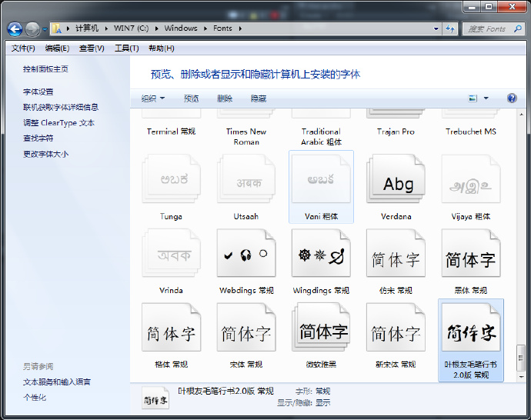Select the 楷体 常规 font icon

172,327
